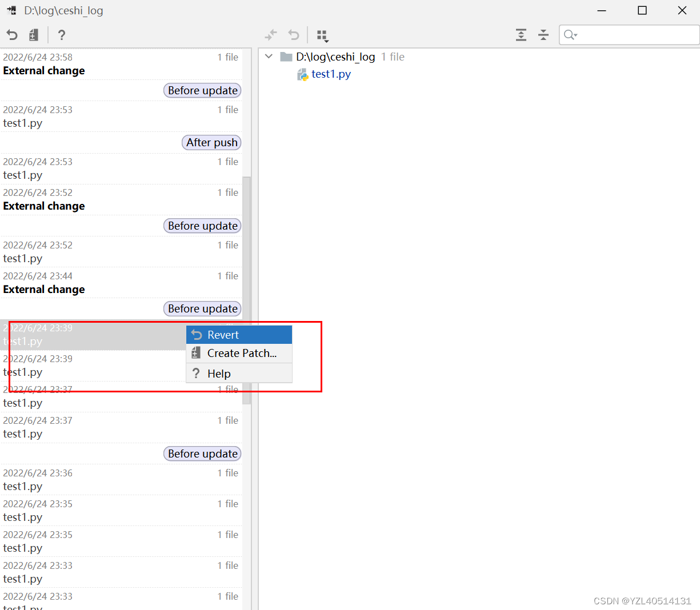The height and width of the screenshot is (610, 700).
Task: Choose Revert from the context menu
Action: point(239,335)
